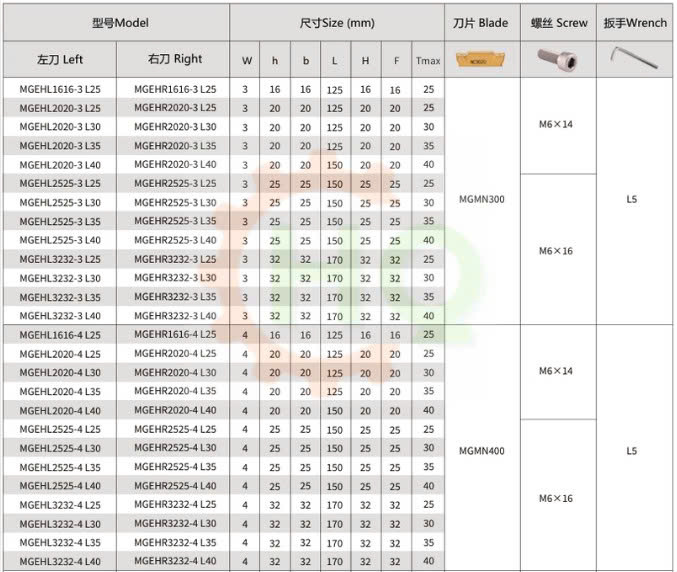677x572 pixels.
Task: Select the 型号Model header cell
Action: point(116,22)
